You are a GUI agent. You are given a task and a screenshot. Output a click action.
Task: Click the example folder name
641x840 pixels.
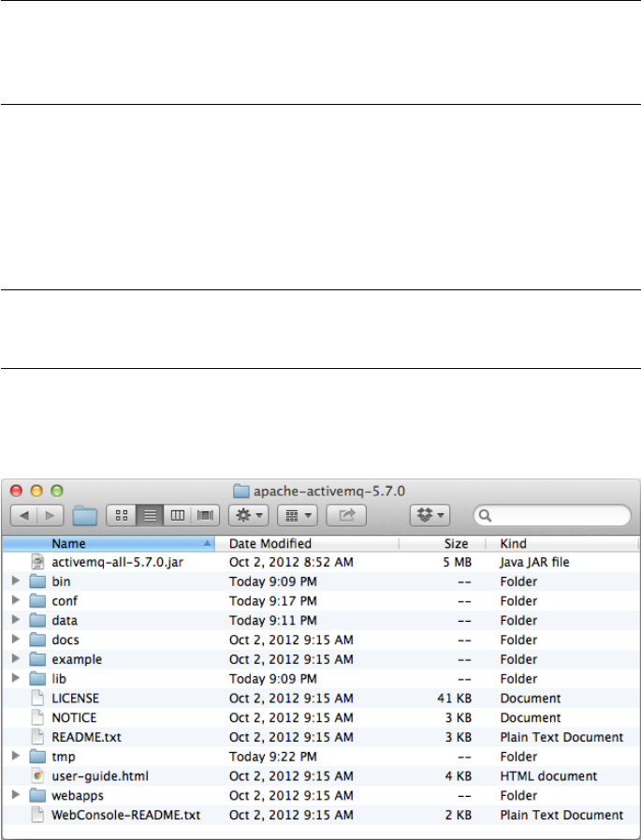point(77,659)
